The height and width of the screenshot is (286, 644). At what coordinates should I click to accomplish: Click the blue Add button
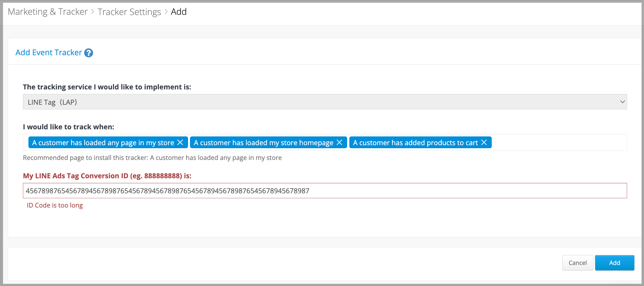coord(614,263)
